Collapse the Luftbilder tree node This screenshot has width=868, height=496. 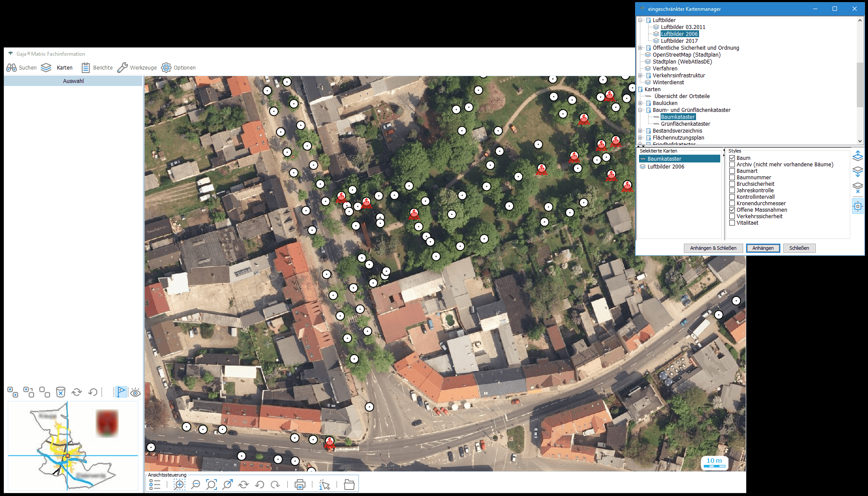(640, 20)
